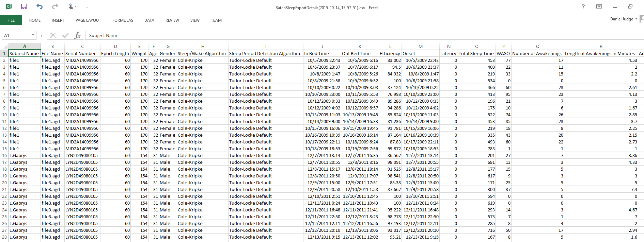Expand the Name Box dropdown
Screen dimensions: 644x242
tap(33, 35)
